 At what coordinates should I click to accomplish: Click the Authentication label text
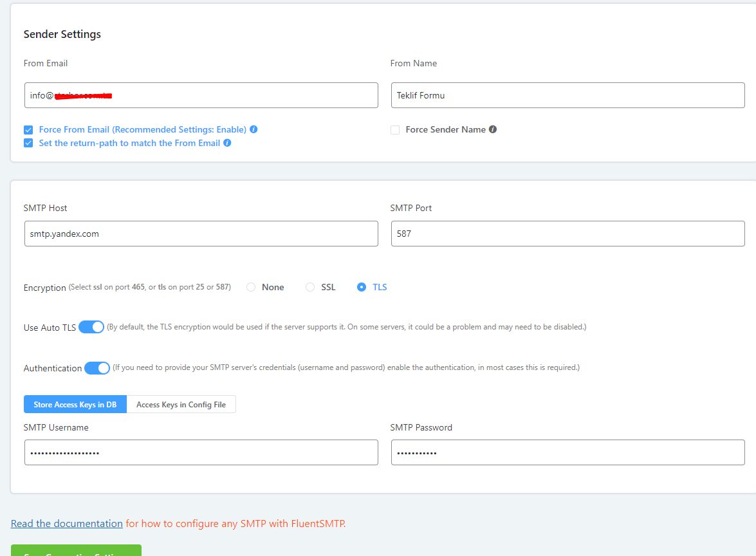click(53, 368)
